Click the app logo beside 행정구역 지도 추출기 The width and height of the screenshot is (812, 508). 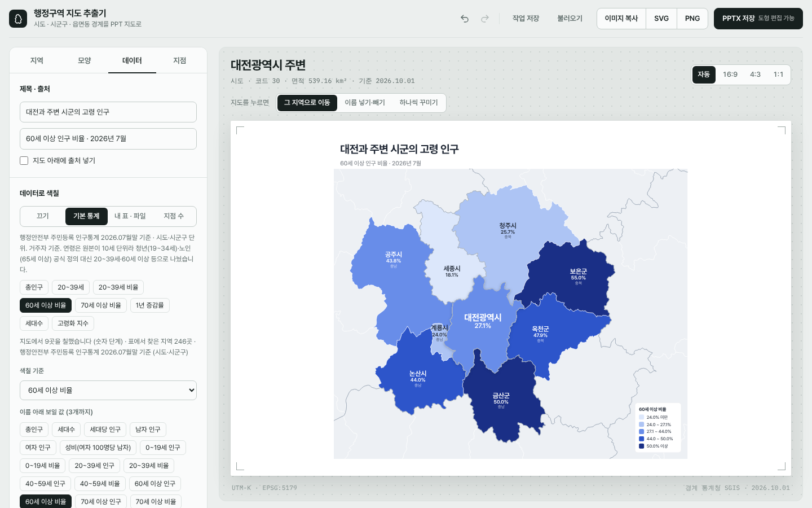(18, 19)
